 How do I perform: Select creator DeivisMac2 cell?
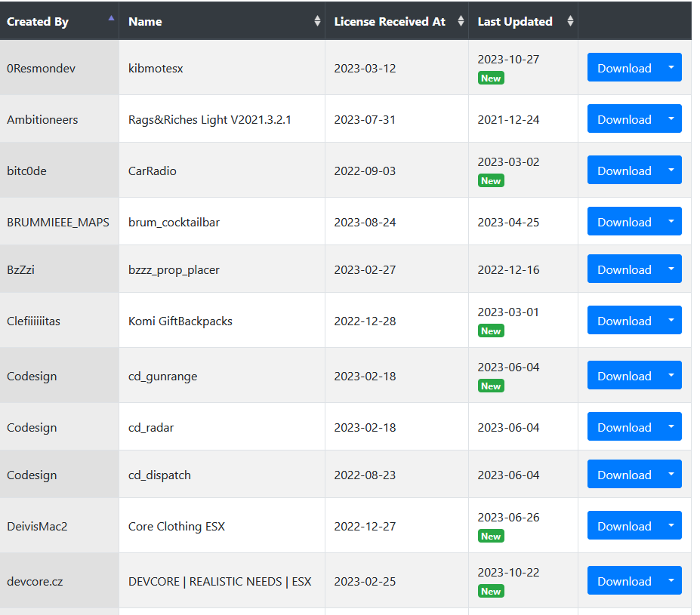(60, 526)
